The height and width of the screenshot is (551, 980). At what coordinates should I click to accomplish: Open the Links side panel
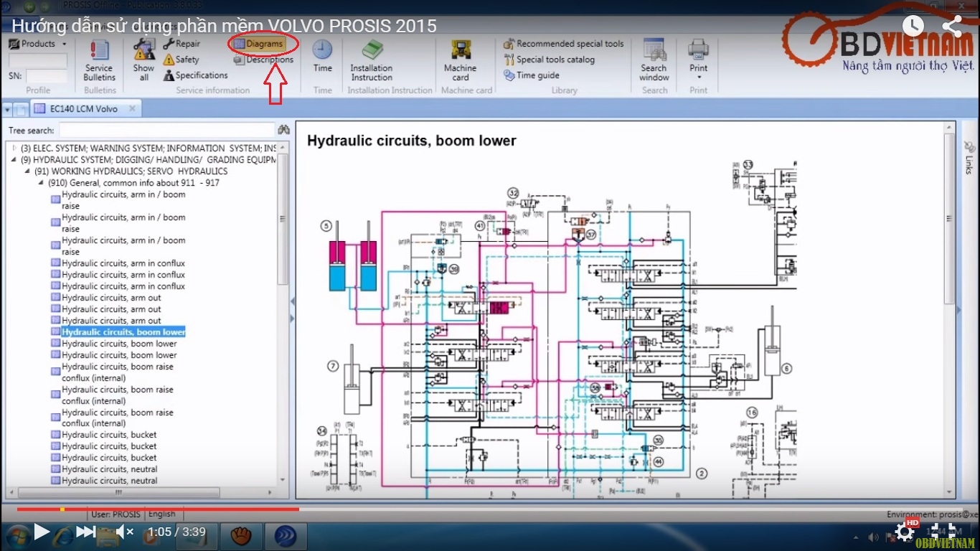(x=969, y=164)
